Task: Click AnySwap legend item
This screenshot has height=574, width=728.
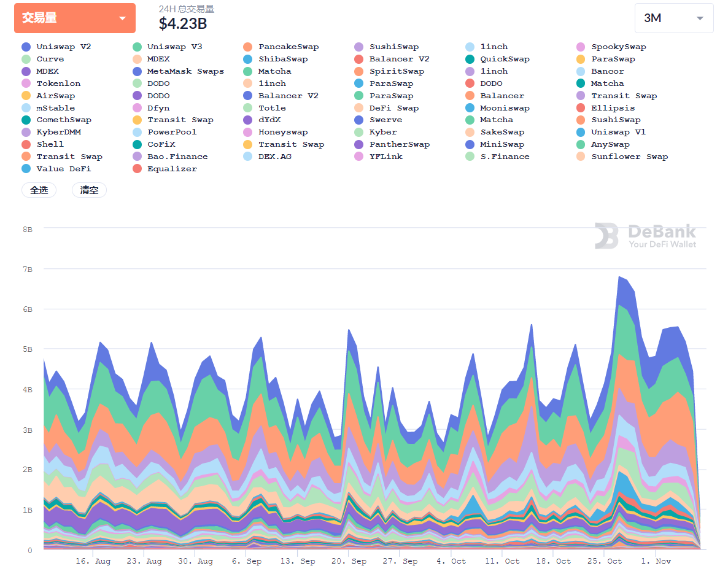Action: (x=603, y=144)
